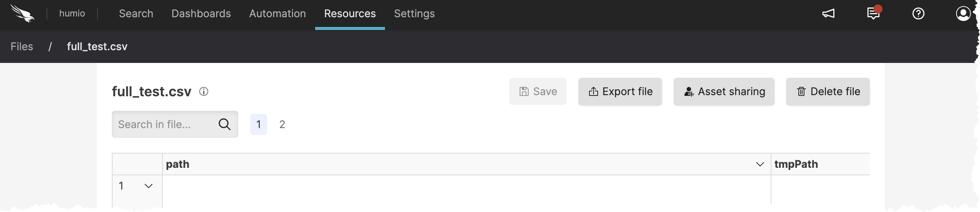Open the Automation tab
The width and height of the screenshot is (980, 212).
(277, 14)
